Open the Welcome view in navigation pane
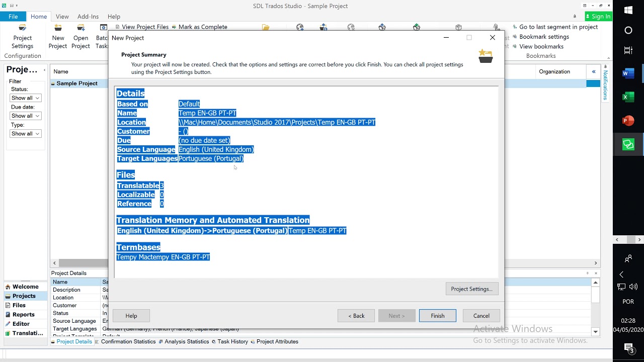Image resolution: width=644 pixels, height=362 pixels. click(x=25, y=287)
